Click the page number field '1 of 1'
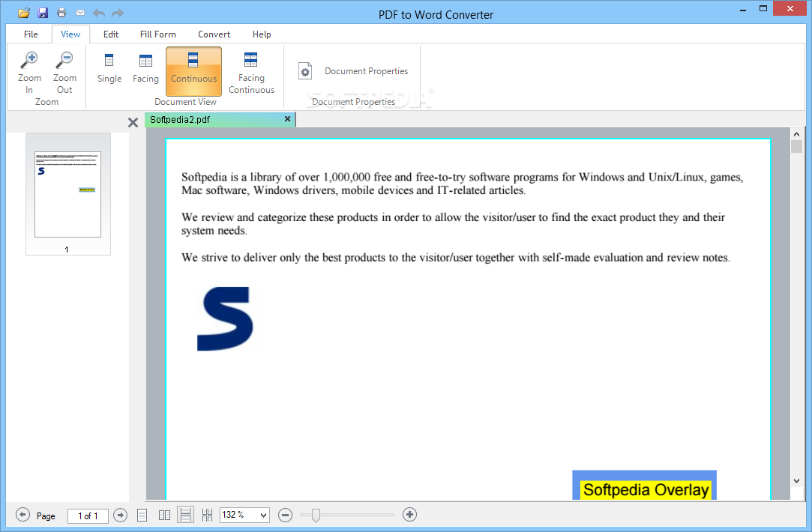This screenshot has width=812, height=532. pyautogui.click(x=88, y=516)
